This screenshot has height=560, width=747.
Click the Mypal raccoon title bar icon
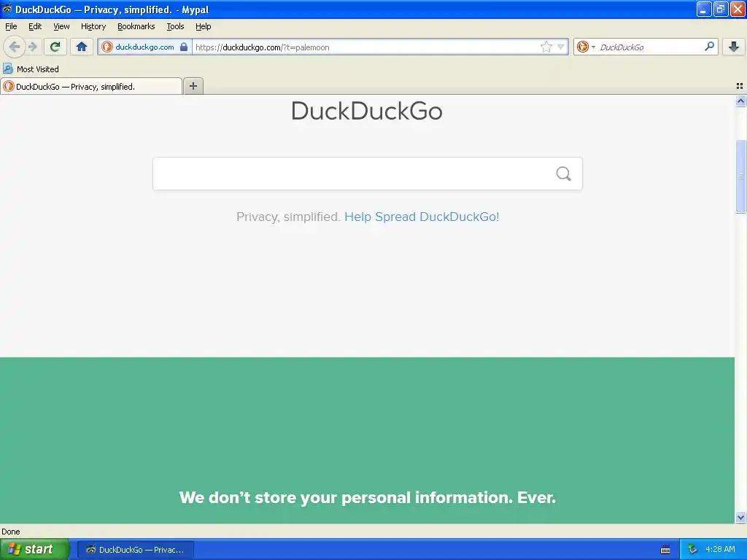[x=7, y=9]
